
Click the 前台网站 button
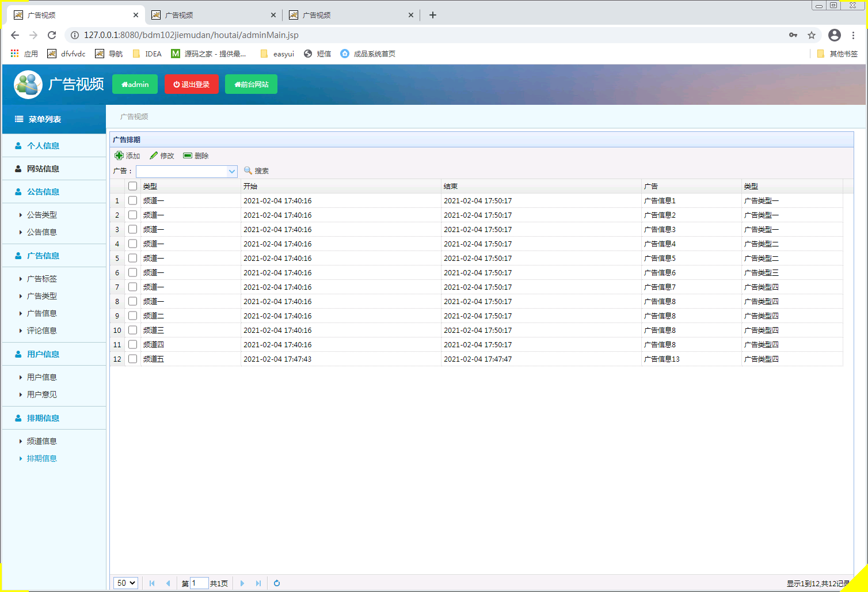coord(251,84)
